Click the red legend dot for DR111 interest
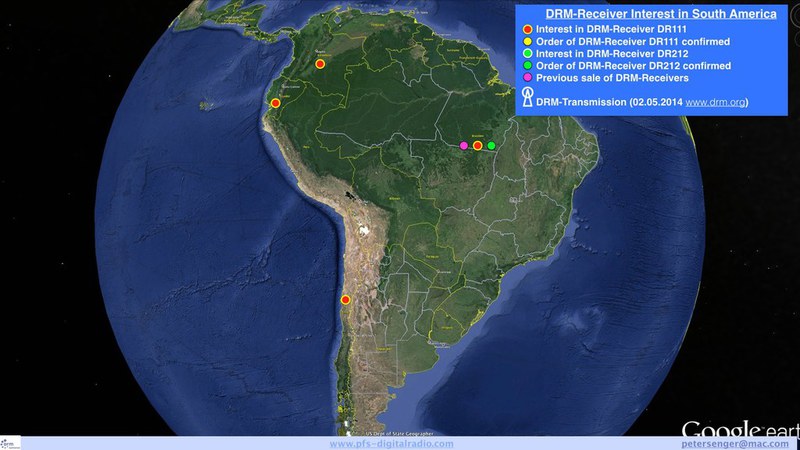This screenshot has width=800, height=450. [526, 29]
